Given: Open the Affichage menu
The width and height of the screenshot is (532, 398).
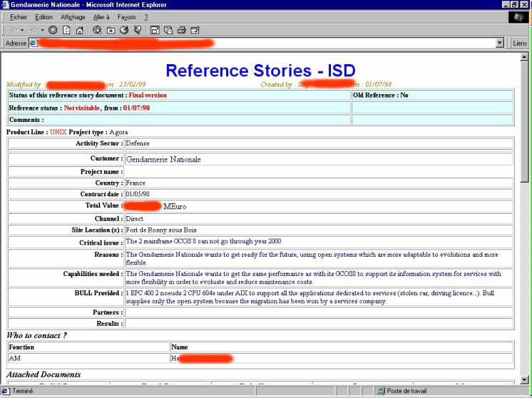Looking at the screenshot, I should click(73, 17).
